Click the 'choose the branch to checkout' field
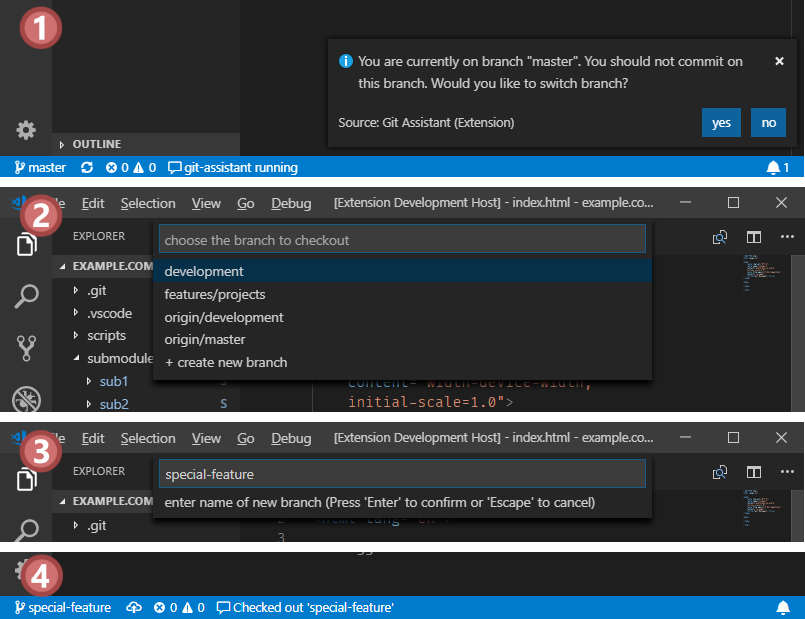 coord(402,240)
